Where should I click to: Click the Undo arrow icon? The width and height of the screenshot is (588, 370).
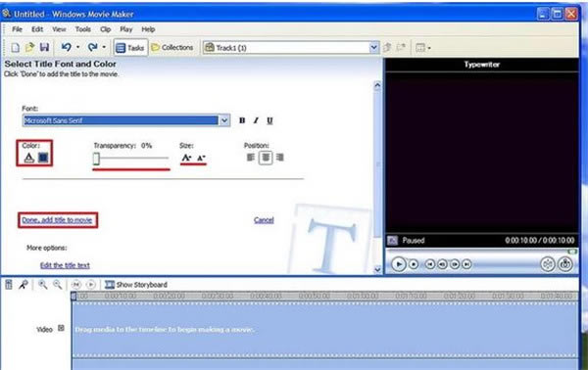click(67, 47)
